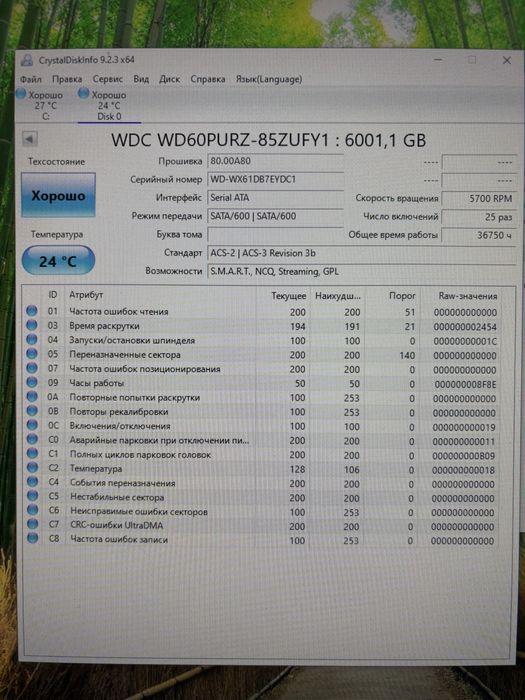The width and height of the screenshot is (525, 700).
Task: Click the rotation speed value 5700 RPM
Action: pos(479,199)
